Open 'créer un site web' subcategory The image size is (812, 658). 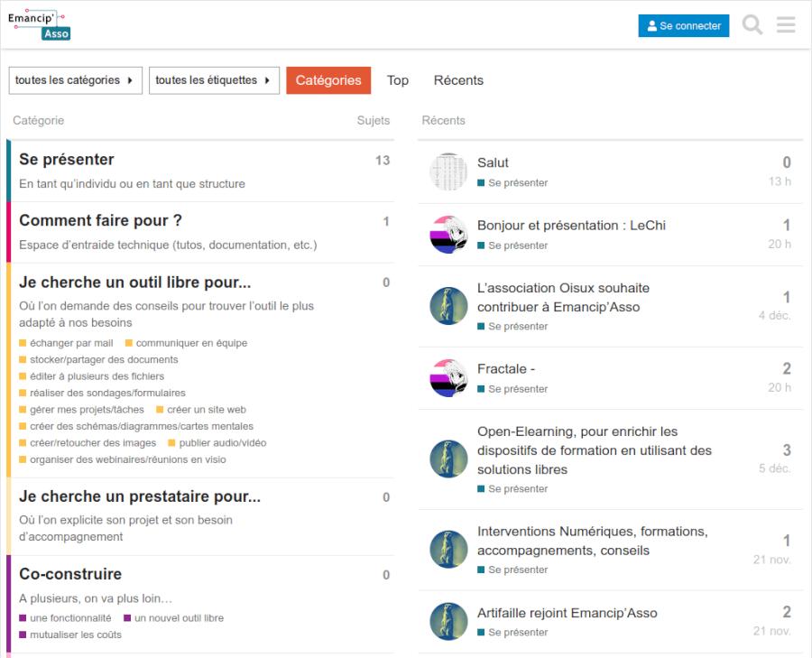201,409
